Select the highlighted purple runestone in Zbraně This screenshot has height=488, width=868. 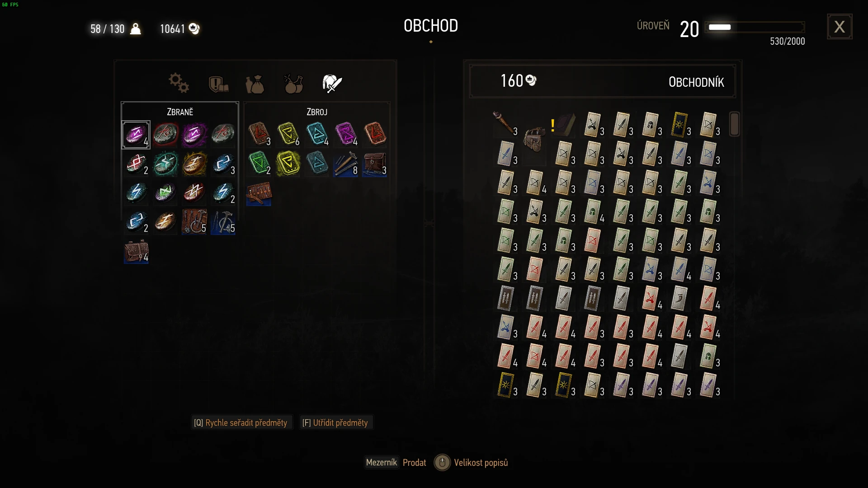tap(136, 135)
